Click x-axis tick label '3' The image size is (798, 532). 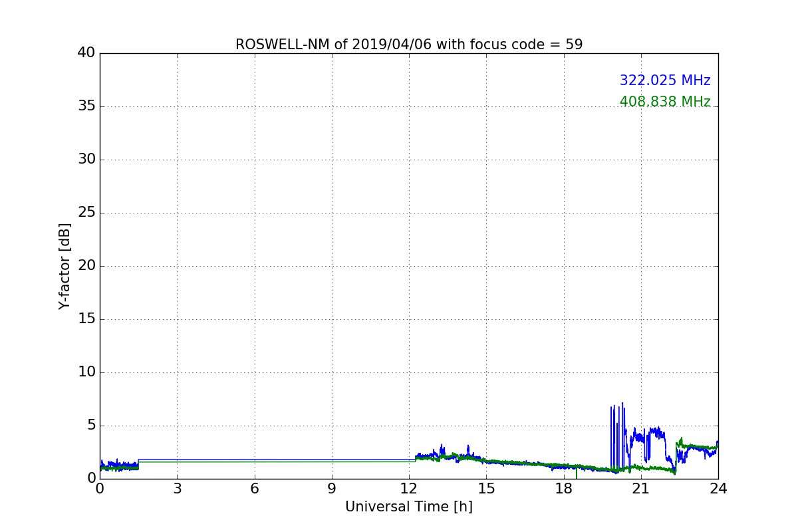coord(177,489)
